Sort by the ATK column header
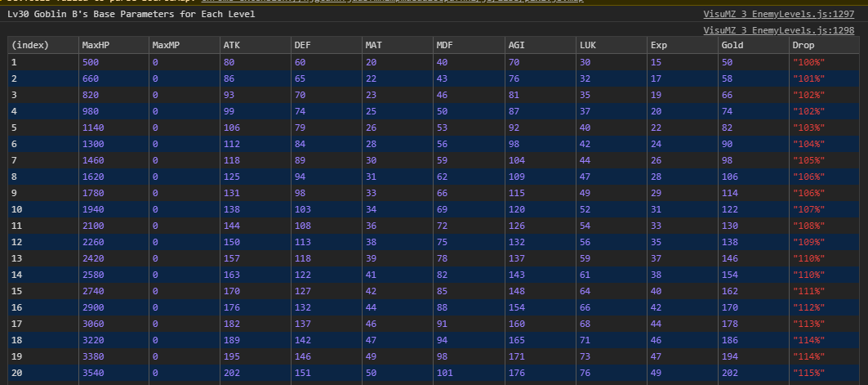This screenshot has height=385, width=868. coord(231,45)
